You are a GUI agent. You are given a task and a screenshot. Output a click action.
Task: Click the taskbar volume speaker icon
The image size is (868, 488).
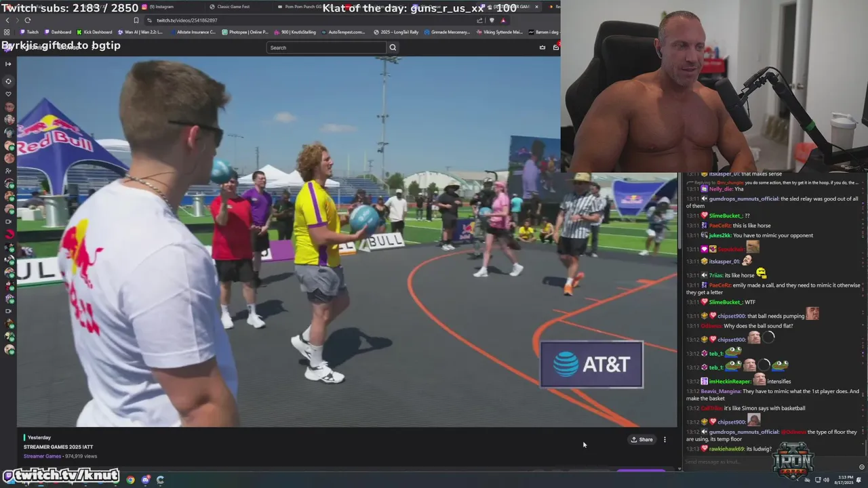(x=826, y=480)
